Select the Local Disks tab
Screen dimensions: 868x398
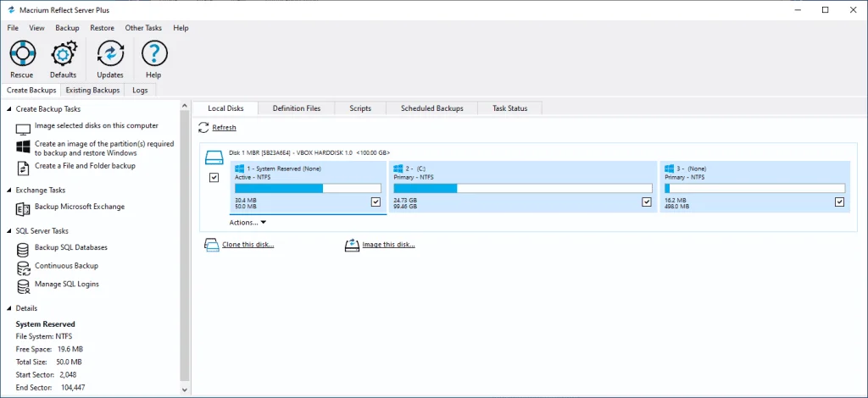click(225, 108)
